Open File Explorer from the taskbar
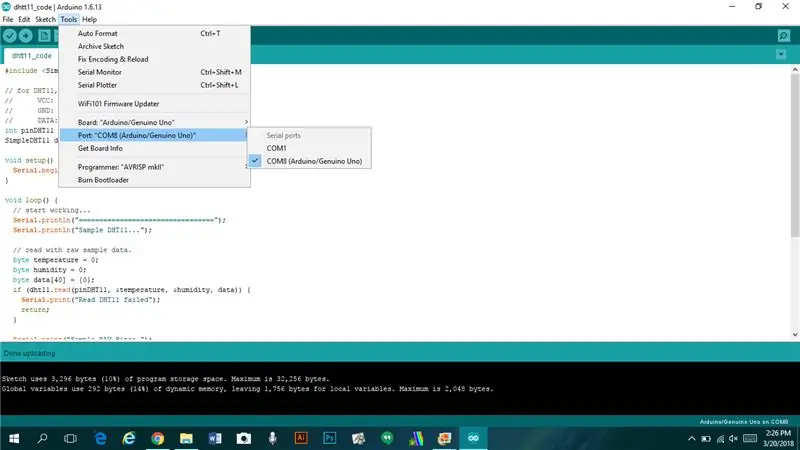The width and height of the screenshot is (800, 450). [186, 438]
